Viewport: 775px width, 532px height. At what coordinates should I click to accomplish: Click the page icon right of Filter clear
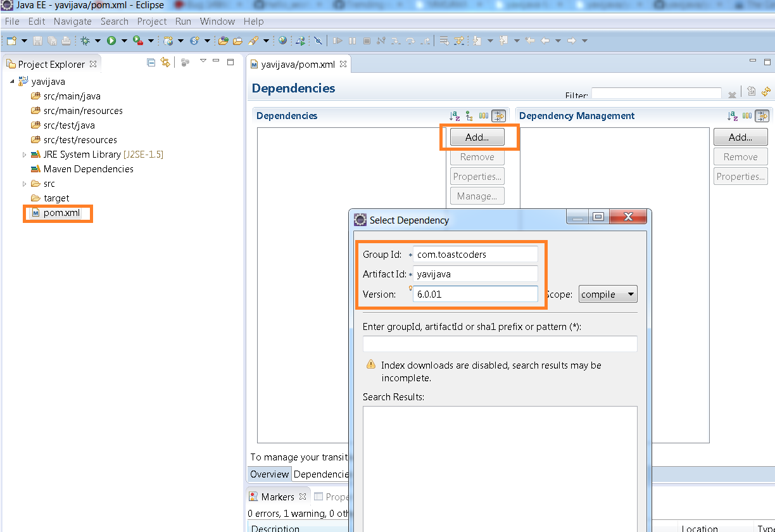tap(751, 91)
